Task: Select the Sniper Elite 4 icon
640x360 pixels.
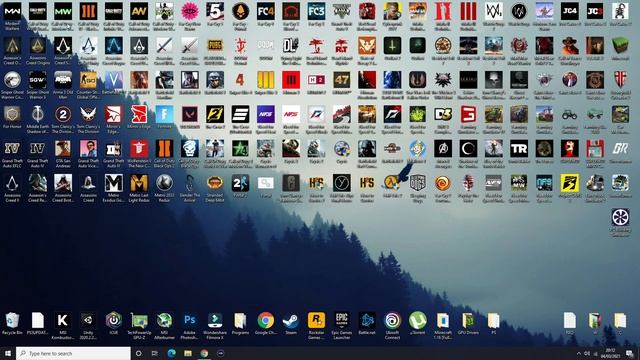Action: coord(240,80)
